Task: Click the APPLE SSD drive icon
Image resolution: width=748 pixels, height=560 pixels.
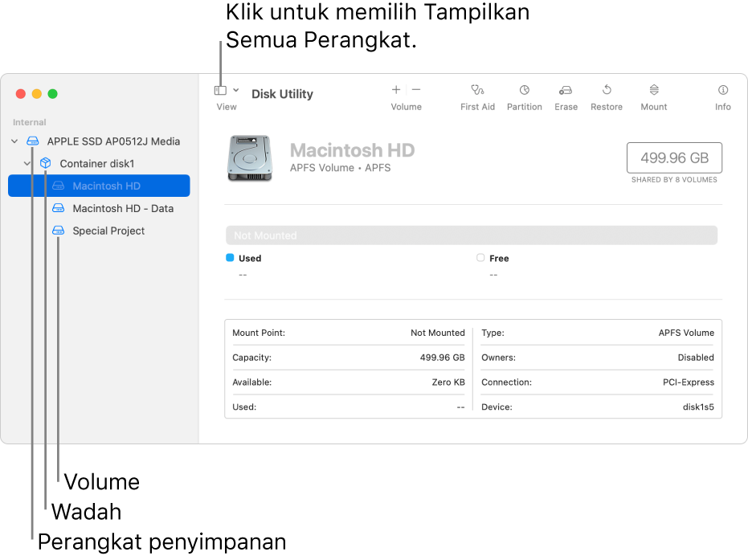Action: 32,141
